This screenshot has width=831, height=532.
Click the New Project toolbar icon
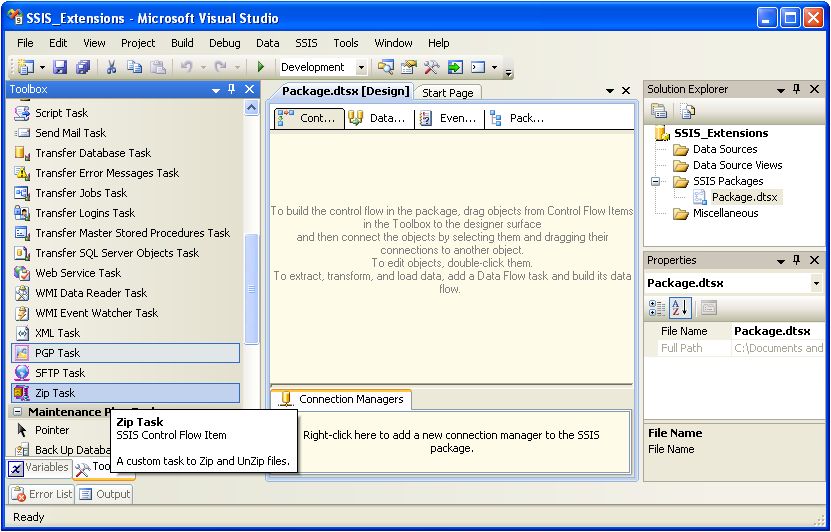coord(25,67)
